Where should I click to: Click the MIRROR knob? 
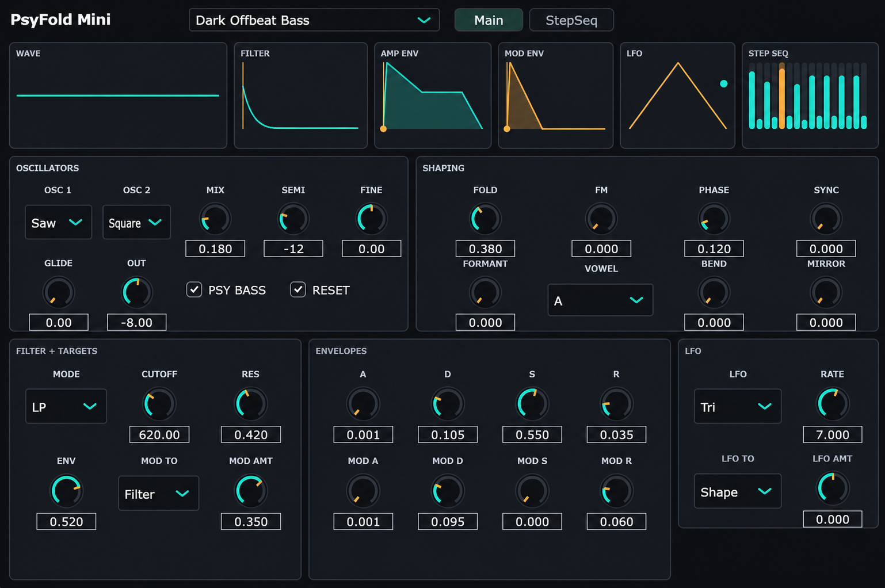click(x=826, y=292)
